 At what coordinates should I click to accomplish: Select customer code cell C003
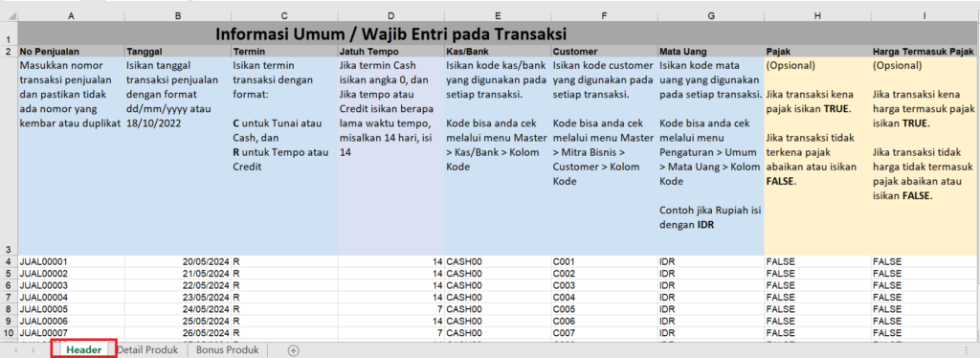(605, 285)
